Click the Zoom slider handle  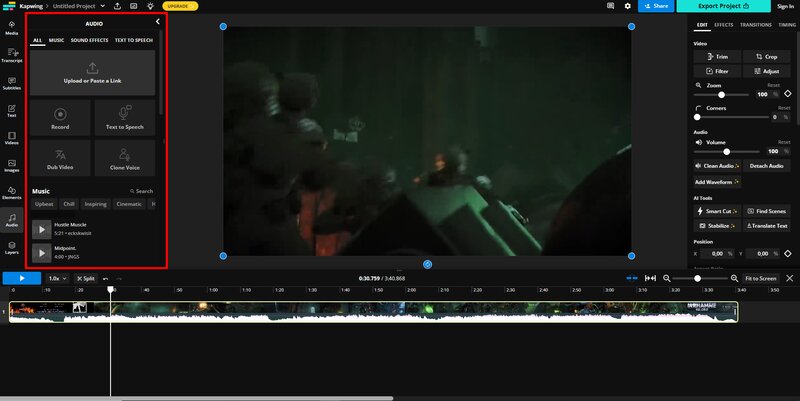click(721, 95)
